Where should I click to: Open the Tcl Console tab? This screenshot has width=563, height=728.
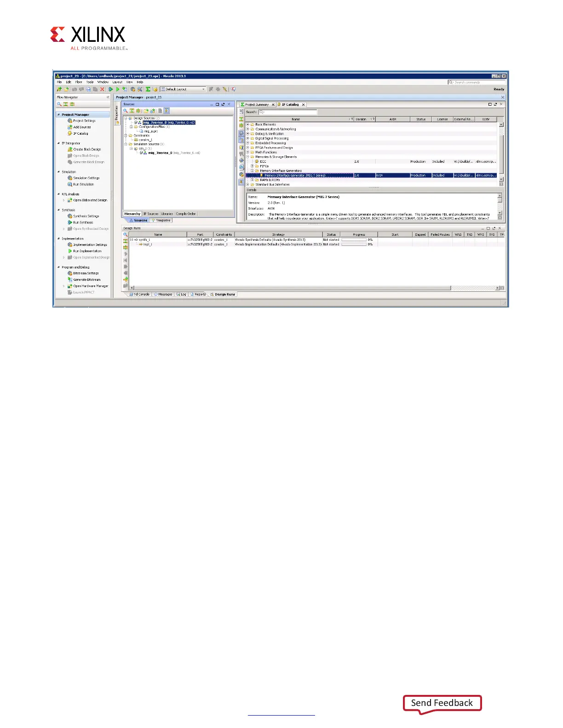(x=140, y=295)
